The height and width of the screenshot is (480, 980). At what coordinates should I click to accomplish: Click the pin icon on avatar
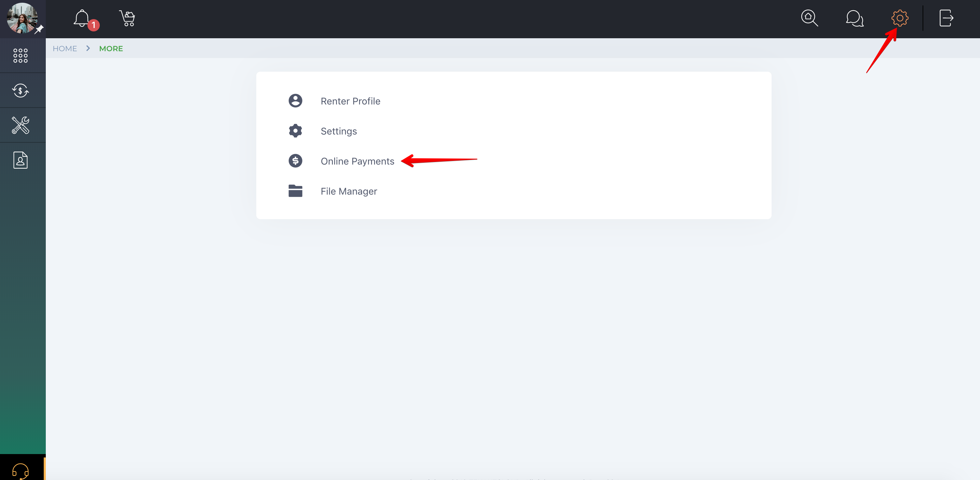tap(39, 29)
